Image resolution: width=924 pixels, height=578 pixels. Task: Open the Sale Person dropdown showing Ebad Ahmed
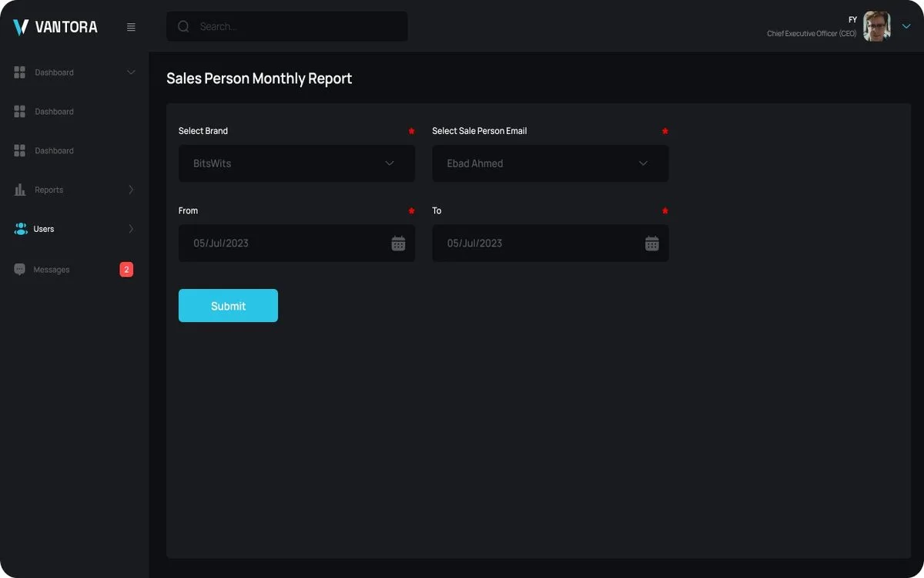pos(550,163)
